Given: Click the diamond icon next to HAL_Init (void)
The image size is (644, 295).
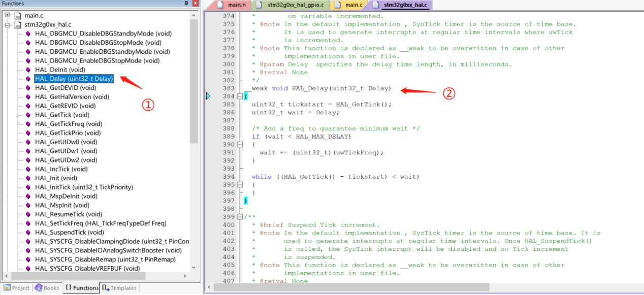Looking at the screenshot, I should click(28, 178).
